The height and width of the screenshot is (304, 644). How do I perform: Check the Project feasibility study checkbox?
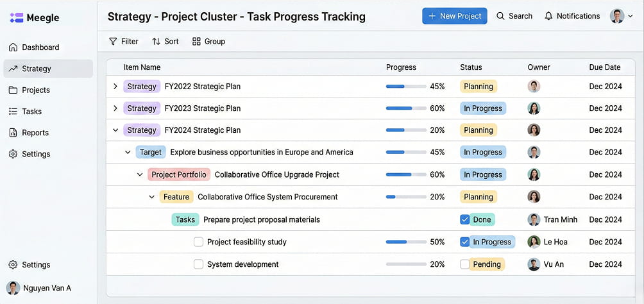(198, 242)
